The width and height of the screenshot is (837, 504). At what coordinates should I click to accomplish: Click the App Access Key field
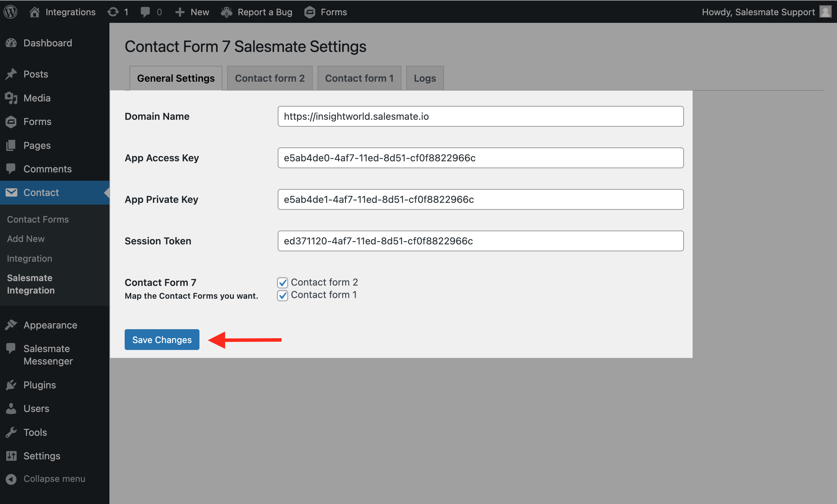tap(481, 158)
